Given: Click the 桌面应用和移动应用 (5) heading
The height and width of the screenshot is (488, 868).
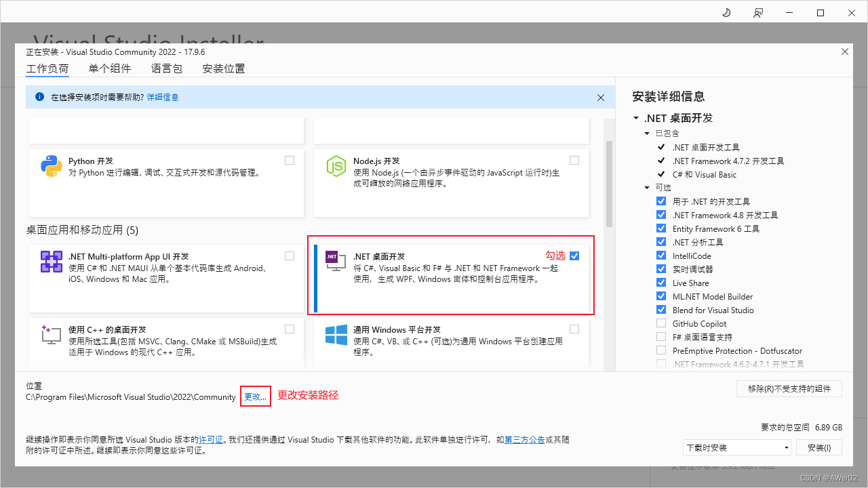Looking at the screenshot, I should [82, 230].
